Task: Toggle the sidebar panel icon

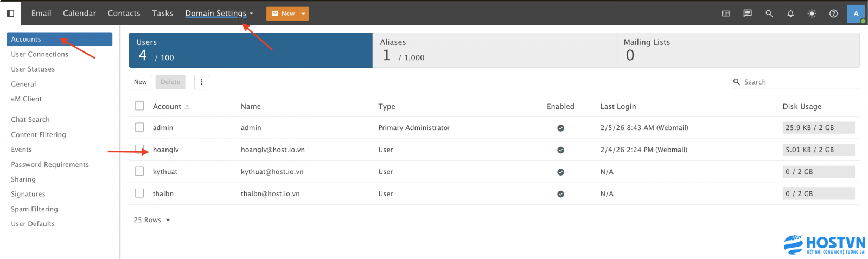Action: (10, 14)
